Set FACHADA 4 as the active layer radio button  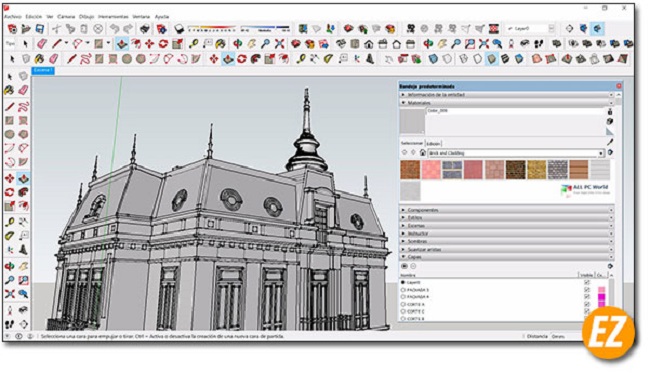click(403, 297)
